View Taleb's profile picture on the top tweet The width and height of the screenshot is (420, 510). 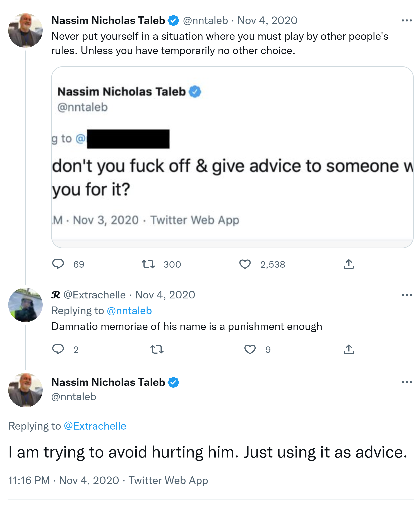pyautogui.click(x=25, y=30)
